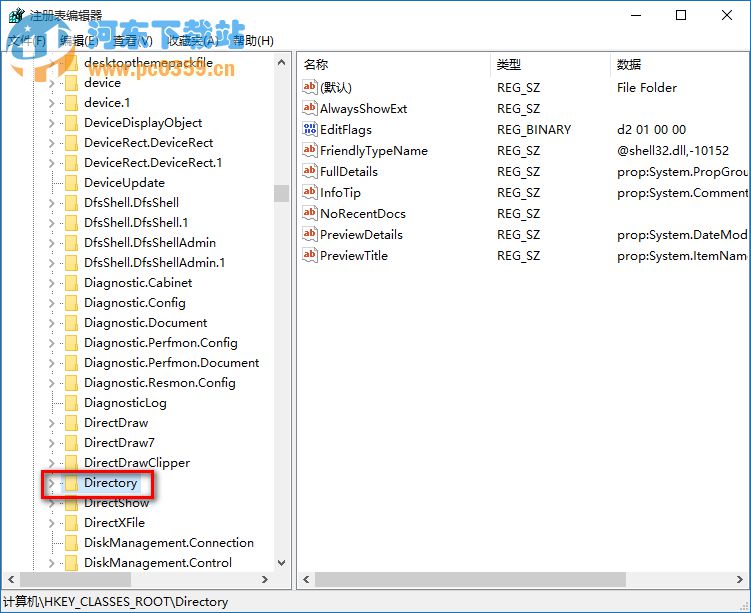Click the status bar registry path

tap(116, 602)
